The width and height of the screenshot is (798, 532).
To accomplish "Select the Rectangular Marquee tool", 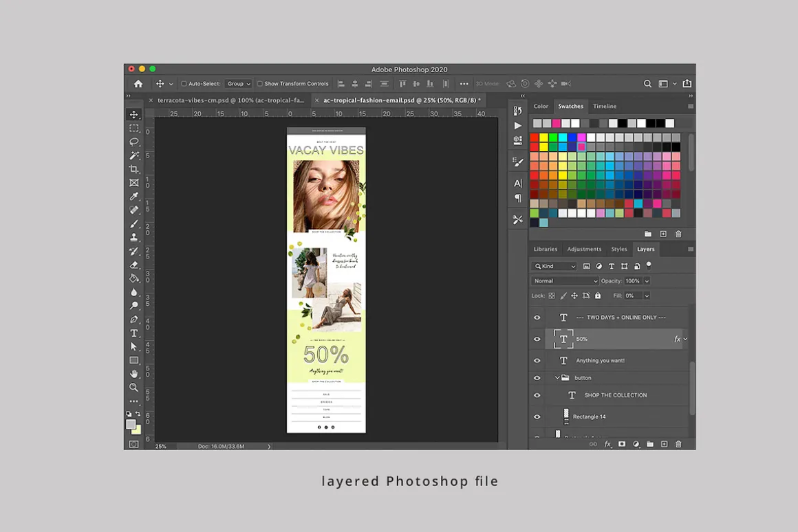I will 134,128.
